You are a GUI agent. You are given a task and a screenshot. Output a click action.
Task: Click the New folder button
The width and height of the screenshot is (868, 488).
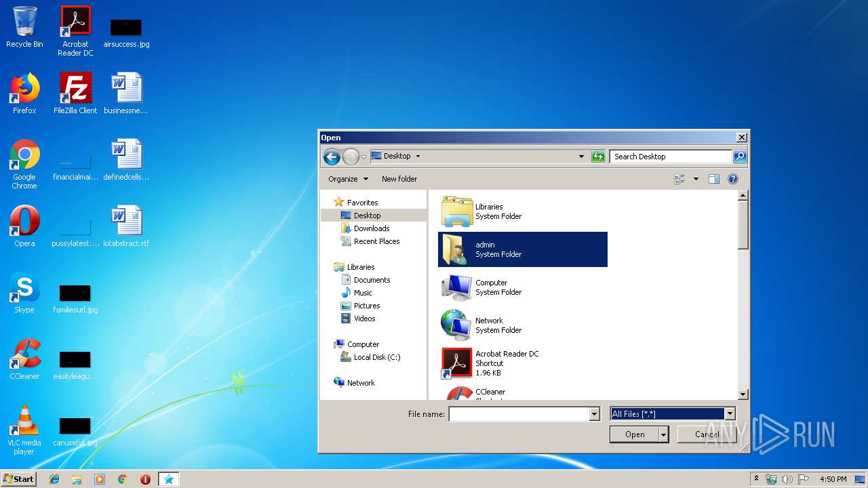click(399, 179)
